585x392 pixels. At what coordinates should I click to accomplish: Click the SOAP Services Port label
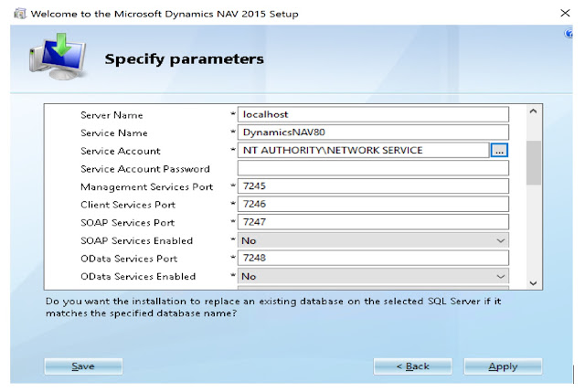pyautogui.click(x=128, y=222)
